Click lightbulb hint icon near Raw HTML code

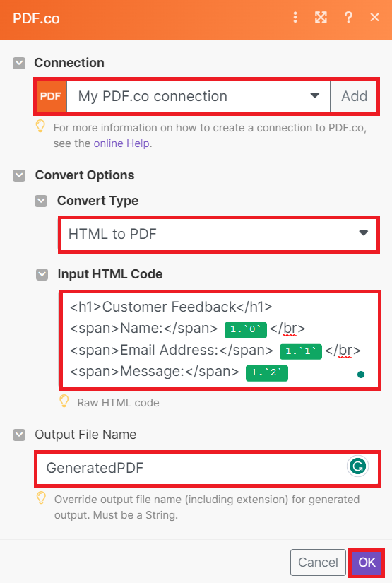pyautogui.click(x=64, y=401)
